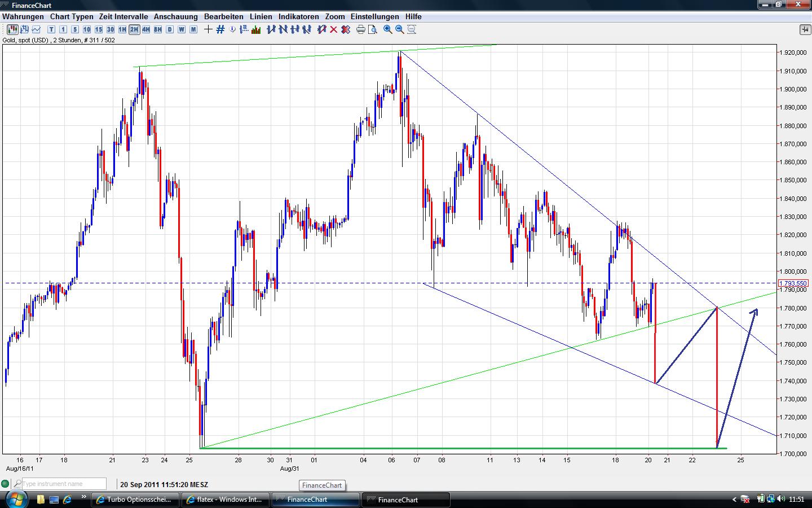This screenshot has height=508, width=812.
Task: Toggle the 4H time interval
Action: point(146,29)
